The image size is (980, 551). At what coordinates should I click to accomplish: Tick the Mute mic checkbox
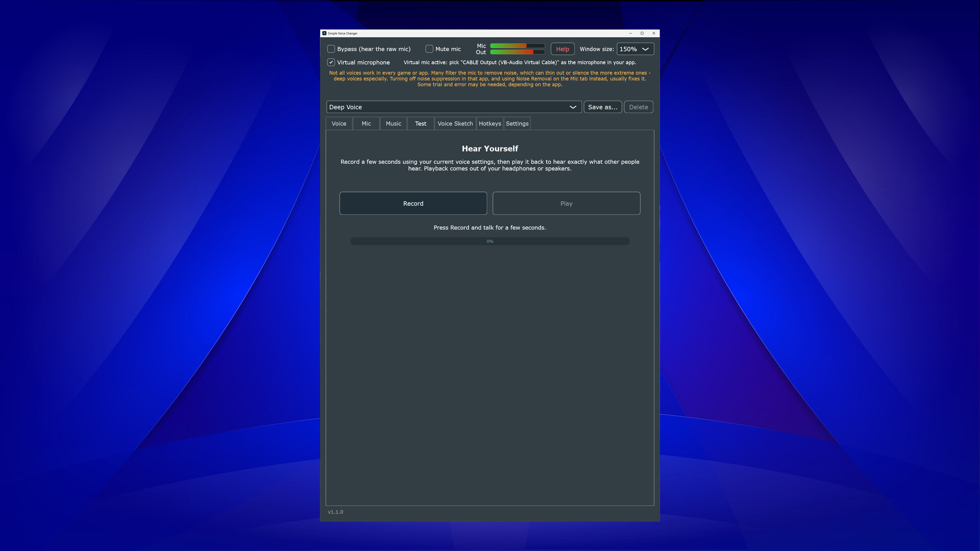(x=429, y=49)
